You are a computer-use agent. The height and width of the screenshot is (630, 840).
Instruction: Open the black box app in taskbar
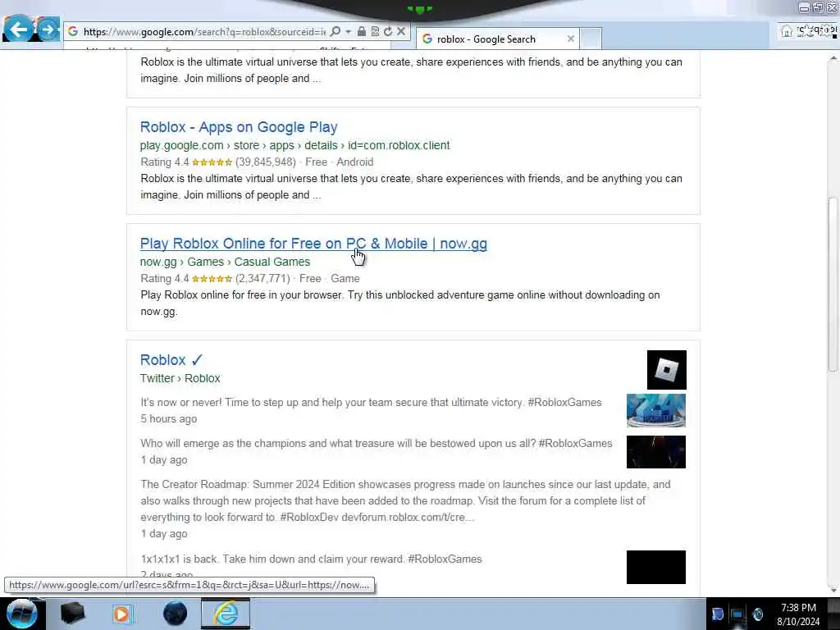72,614
